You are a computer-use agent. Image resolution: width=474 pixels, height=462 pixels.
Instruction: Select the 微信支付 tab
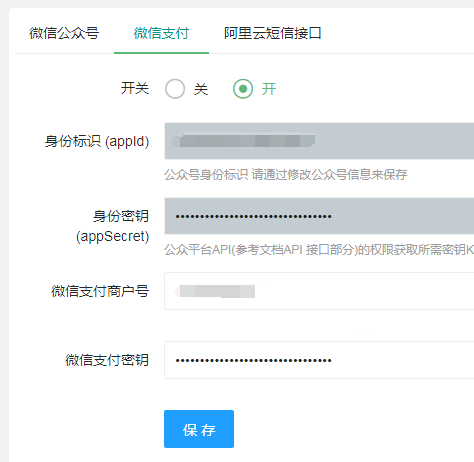pos(161,33)
